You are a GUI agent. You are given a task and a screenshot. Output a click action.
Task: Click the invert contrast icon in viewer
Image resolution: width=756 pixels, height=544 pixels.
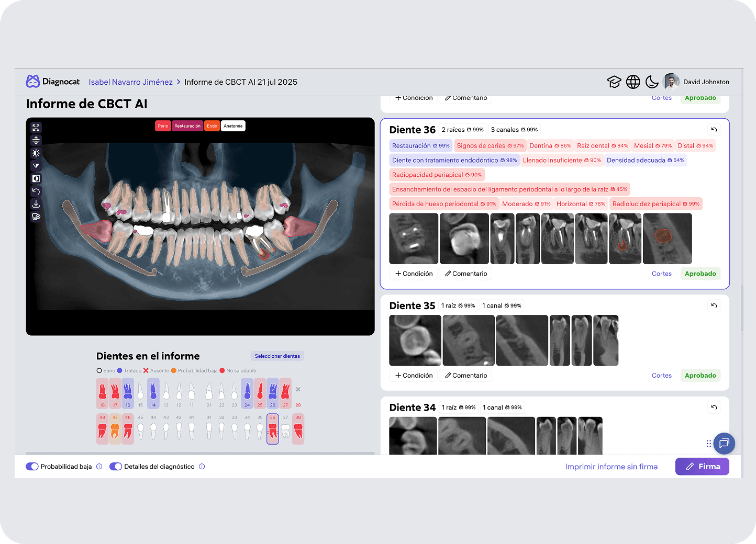click(x=36, y=178)
